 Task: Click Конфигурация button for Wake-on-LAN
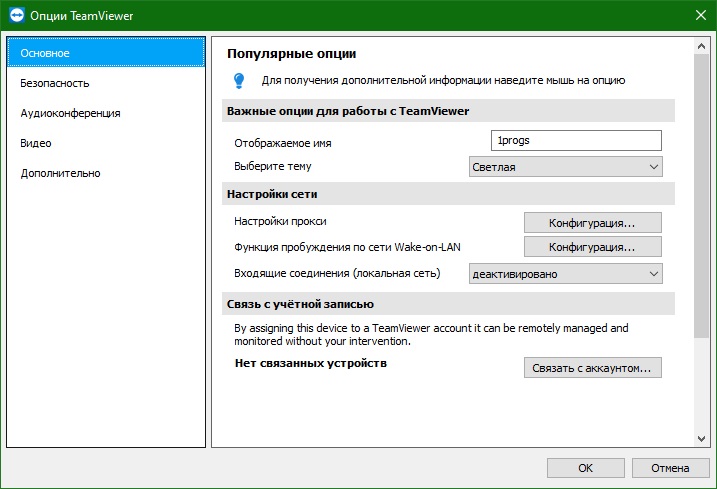tap(593, 247)
